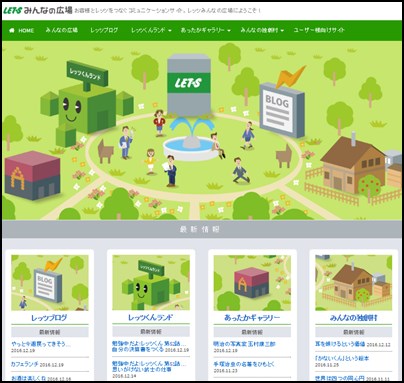Click the green robot thumbnail in second card
The image size is (404, 383).
point(151,283)
